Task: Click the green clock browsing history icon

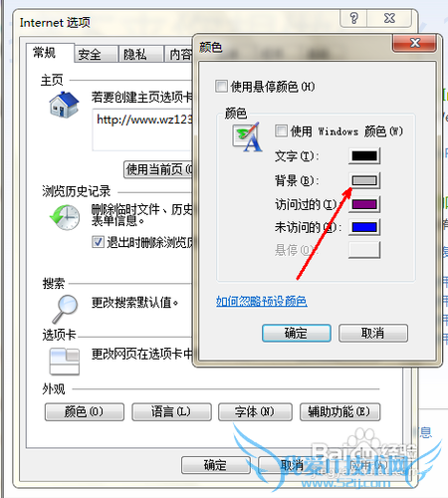Action: coord(65,217)
